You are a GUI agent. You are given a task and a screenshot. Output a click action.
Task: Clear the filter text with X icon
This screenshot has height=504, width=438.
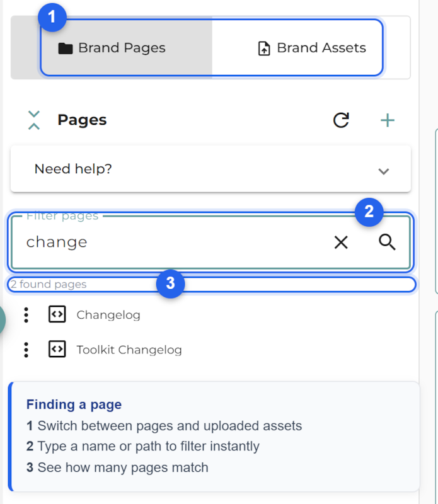[x=341, y=242]
